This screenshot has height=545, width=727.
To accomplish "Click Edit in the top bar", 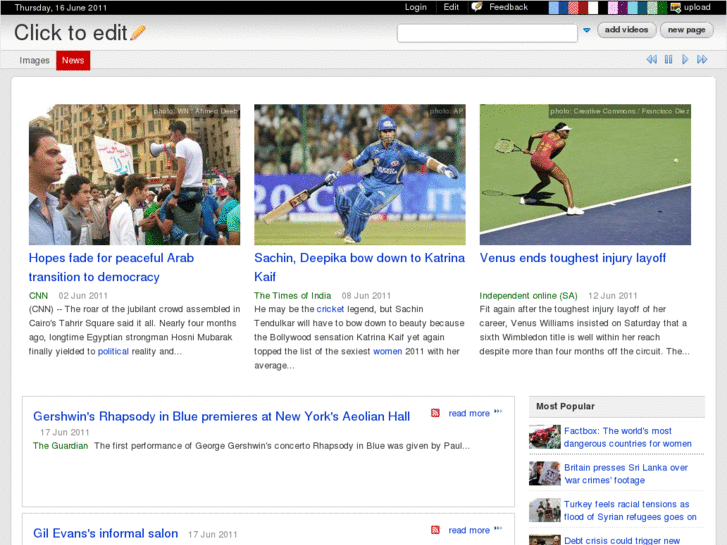I will pyautogui.click(x=451, y=7).
